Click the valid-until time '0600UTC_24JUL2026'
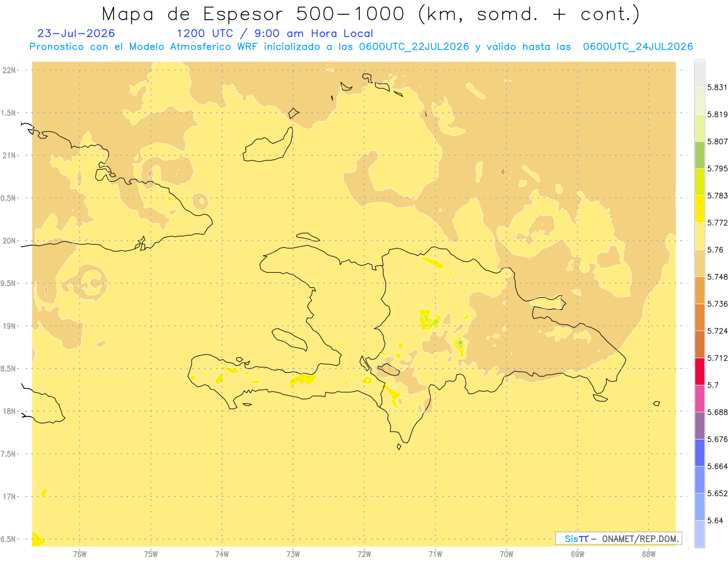The image size is (728, 562). click(x=638, y=47)
